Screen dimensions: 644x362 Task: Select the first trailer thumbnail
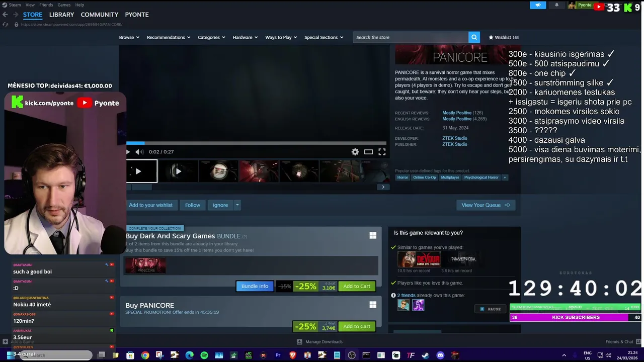click(142, 171)
